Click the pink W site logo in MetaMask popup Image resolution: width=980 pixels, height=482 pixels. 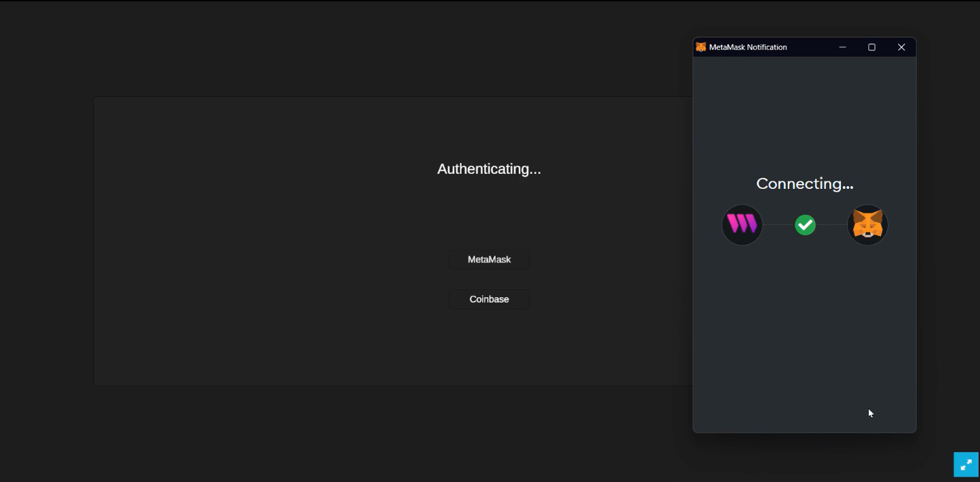(x=742, y=225)
